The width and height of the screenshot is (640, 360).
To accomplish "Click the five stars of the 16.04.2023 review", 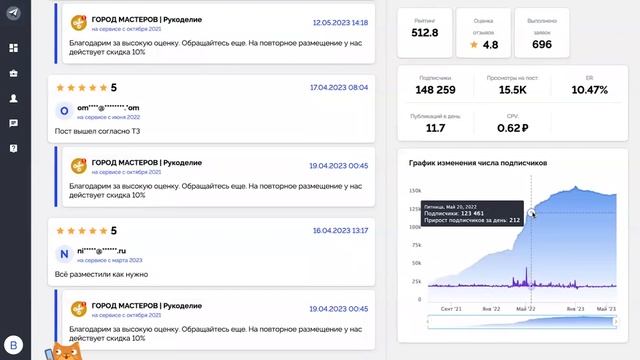I will 82,231.
